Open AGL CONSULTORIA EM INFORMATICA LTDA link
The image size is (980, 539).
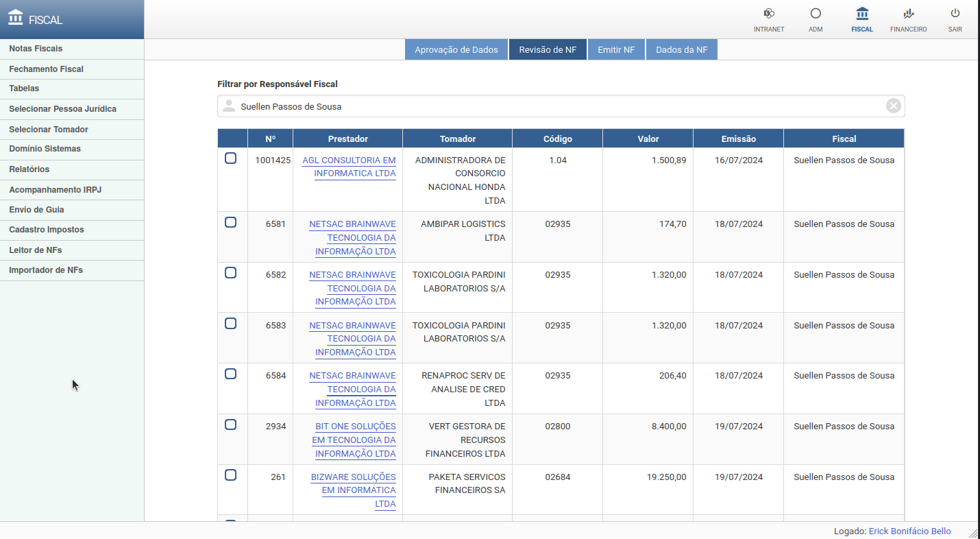[x=349, y=167]
